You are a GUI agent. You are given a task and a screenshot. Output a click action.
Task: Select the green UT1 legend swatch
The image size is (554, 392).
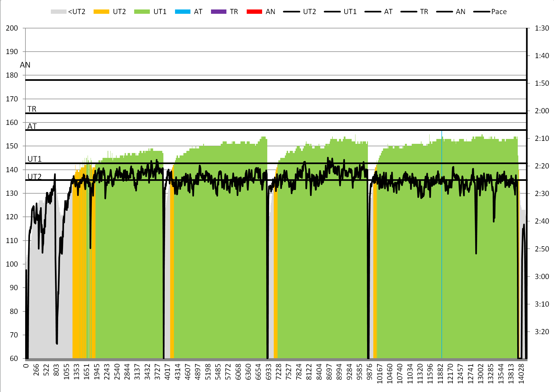click(142, 12)
